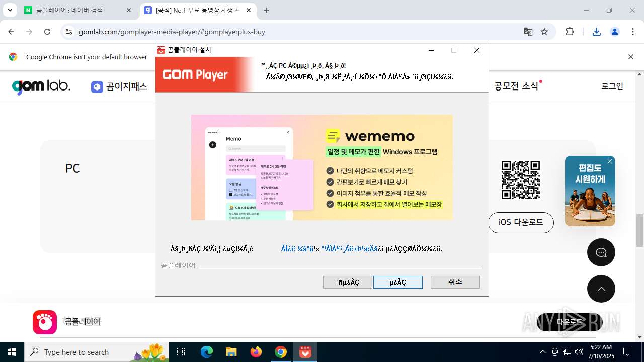Show hidden tray icons chevron

pyautogui.click(x=542, y=352)
